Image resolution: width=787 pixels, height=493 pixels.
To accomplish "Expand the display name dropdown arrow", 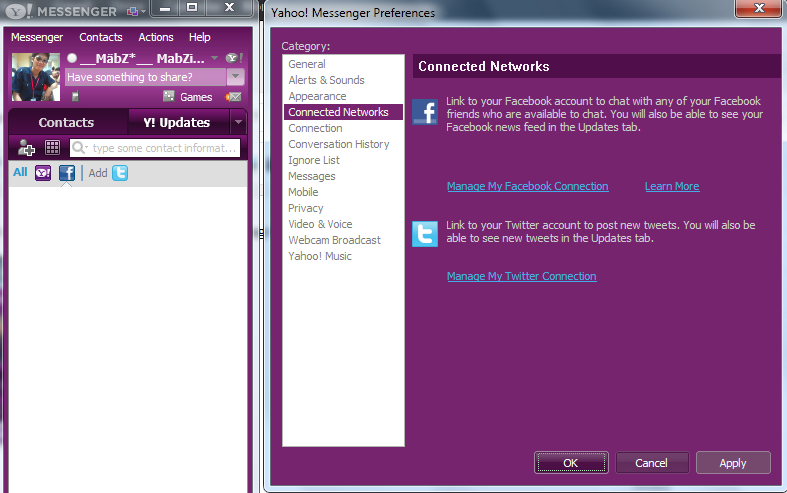I will point(215,58).
